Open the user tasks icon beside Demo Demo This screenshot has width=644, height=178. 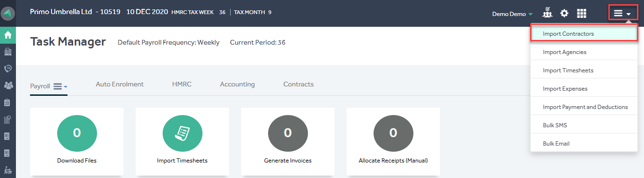click(x=547, y=14)
